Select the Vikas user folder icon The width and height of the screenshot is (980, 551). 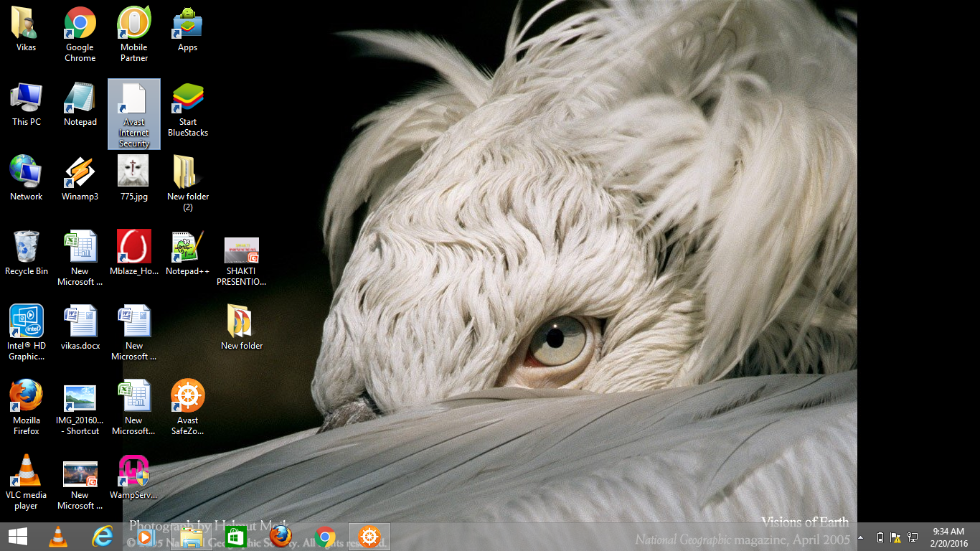26,29
